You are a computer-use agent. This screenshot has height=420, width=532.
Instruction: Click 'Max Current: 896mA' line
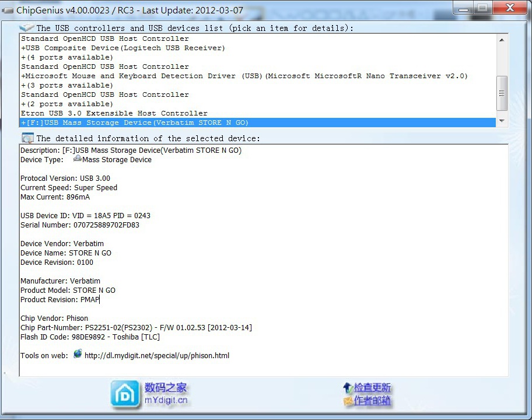[55, 197]
